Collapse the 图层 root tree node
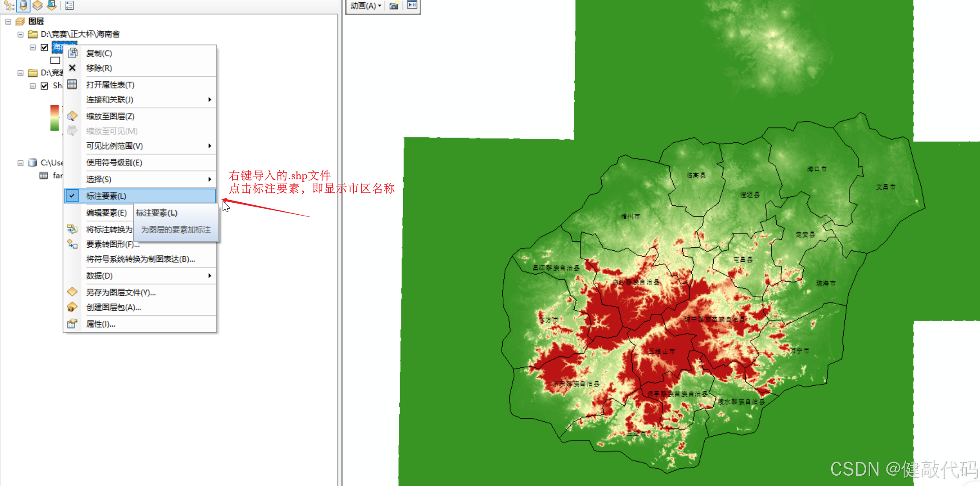This screenshot has width=980, height=486. (8, 21)
